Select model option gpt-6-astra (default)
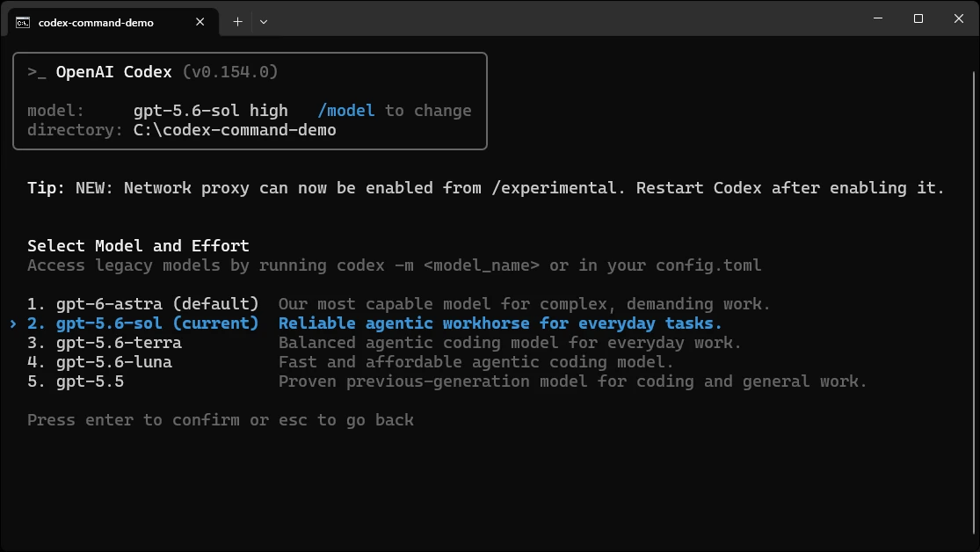 [x=399, y=304]
